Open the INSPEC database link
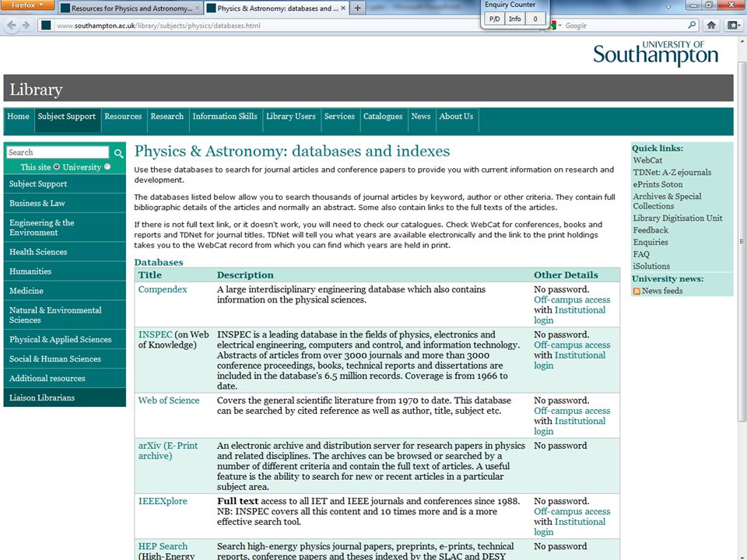 (x=155, y=334)
